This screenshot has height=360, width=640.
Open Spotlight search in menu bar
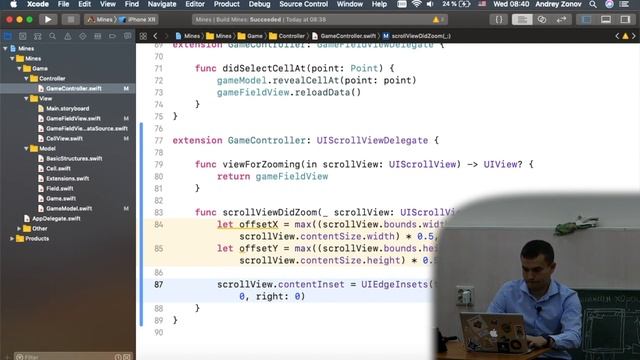tap(593, 4)
